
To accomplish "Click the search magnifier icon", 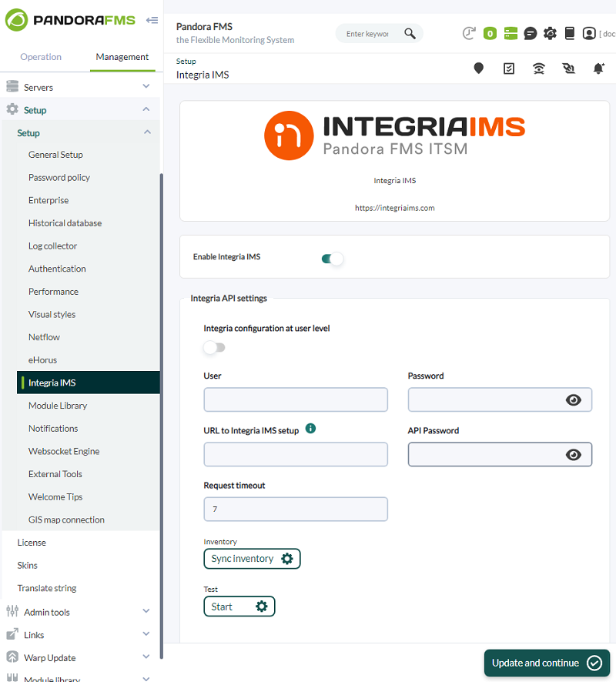I will pos(410,34).
